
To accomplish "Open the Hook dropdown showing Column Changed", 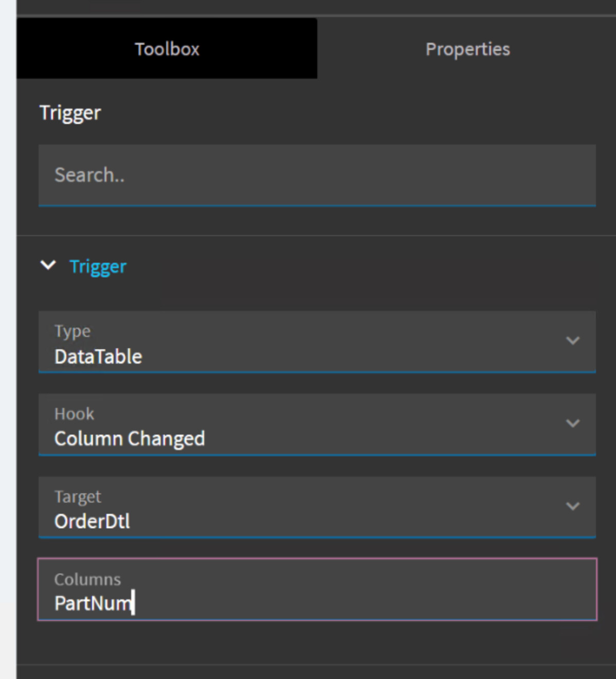I will pyautogui.click(x=317, y=424).
